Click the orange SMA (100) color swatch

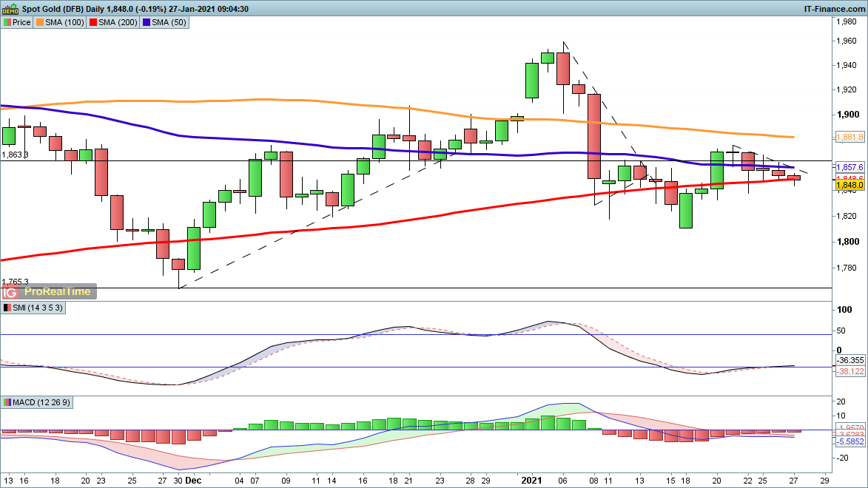point(41,23)
